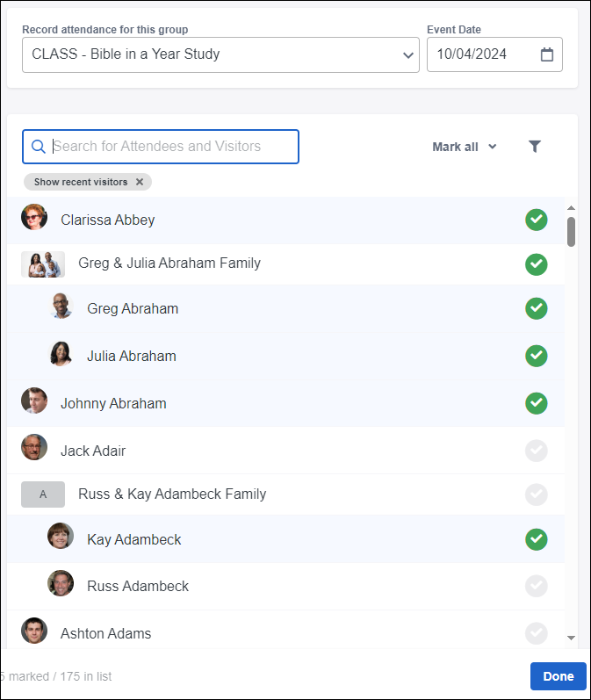The height and width of the screenshot is (700, 591).
Task: Toggle attendance for Abraham Family row
Action: coord(537,263)
